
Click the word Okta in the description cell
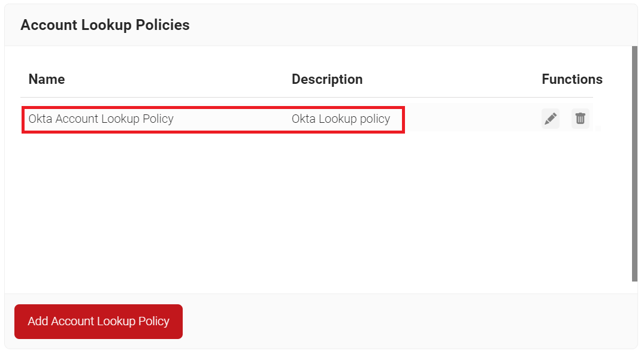point(303,119)
